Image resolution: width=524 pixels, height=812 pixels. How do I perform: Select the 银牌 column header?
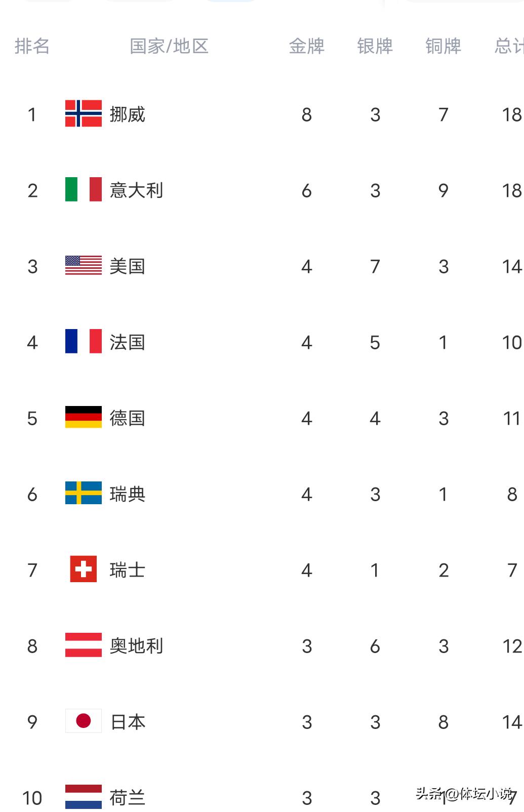pyautogui.click(x=375, y=46)
